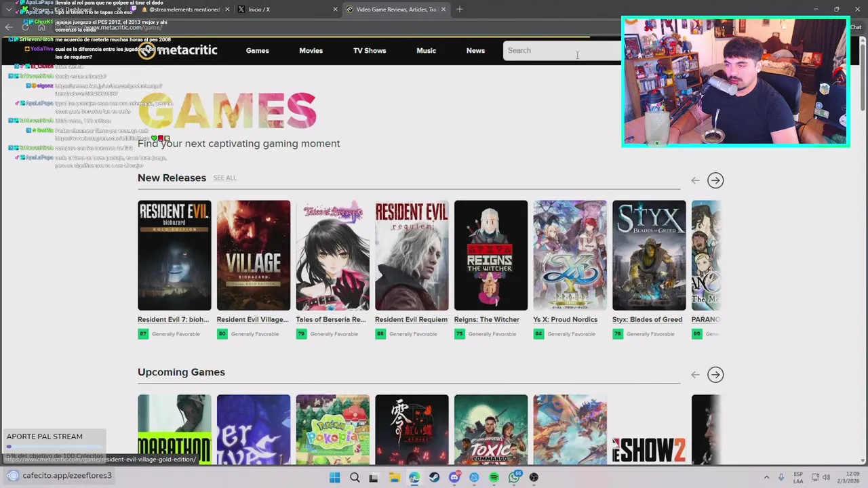Open the Games menu

257,51
